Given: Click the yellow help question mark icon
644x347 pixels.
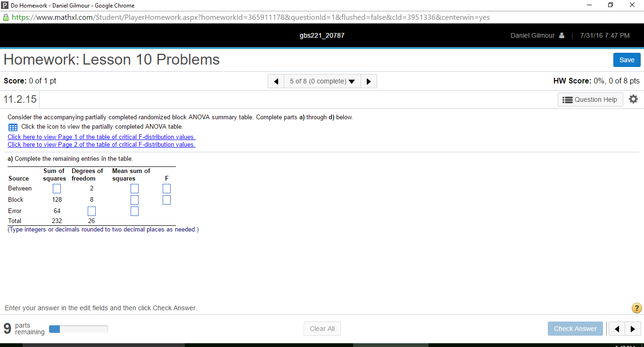Looking at the screenshot, I should click(636, 308).
